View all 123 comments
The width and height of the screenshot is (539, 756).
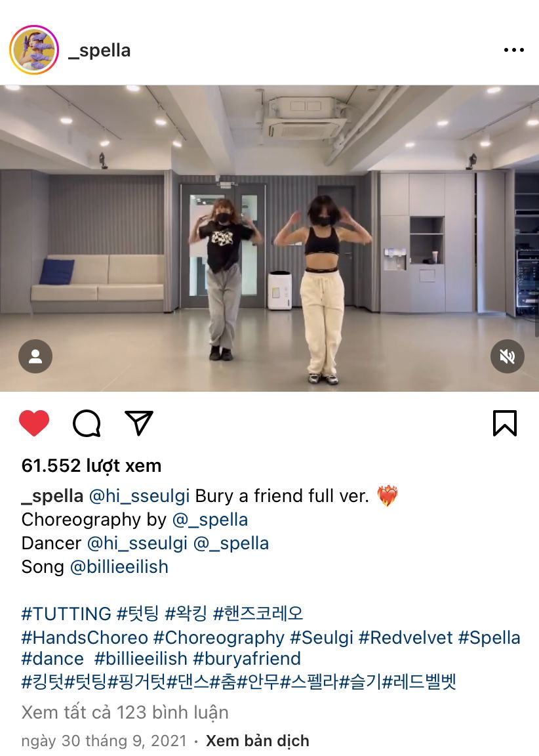tap(125, 712)
